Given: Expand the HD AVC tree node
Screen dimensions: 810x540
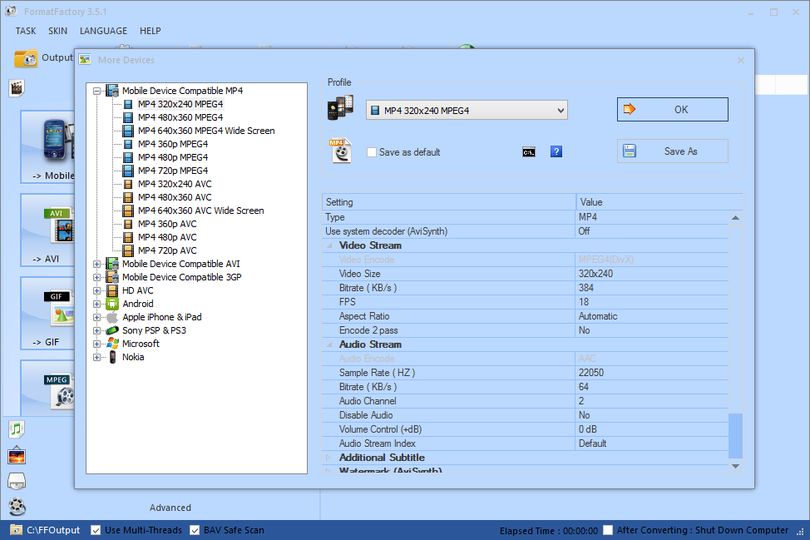Looking at the screenshot, I should point(97,291).
